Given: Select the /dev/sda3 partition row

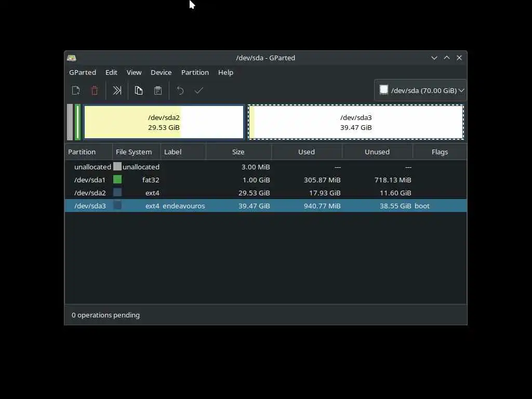Looking at the screenshot, I should click(x=265, y=206).
